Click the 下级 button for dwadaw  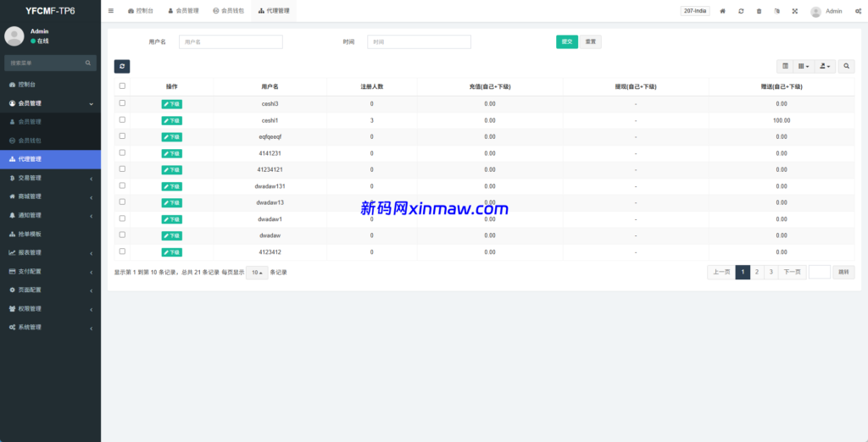click(x=171, y=235)
